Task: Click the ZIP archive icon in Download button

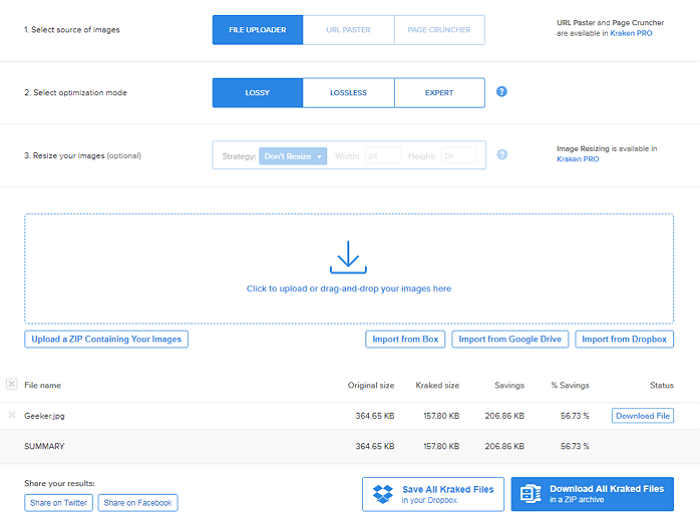Action: (531, 494)
